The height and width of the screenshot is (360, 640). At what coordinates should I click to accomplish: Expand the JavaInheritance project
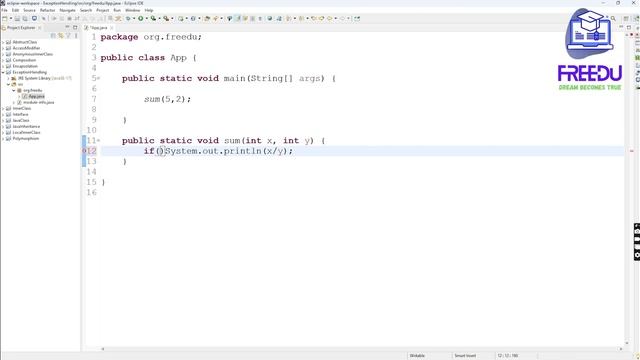pyautogui.click(x=3, y=127)
